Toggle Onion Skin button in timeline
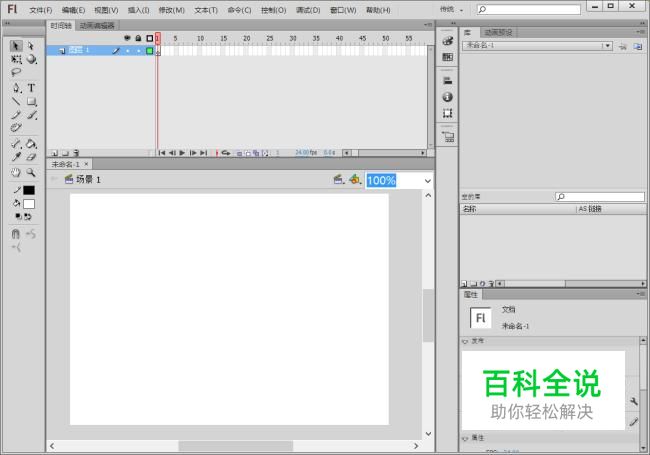 pyautogui.click(x=239, y=153)
